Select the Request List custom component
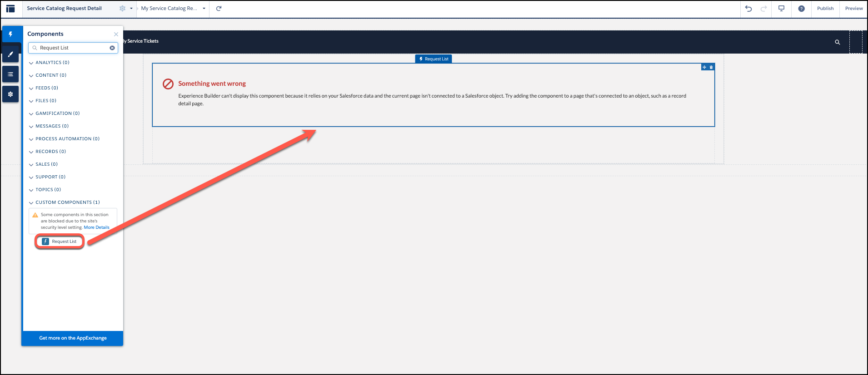 (60, 242)
